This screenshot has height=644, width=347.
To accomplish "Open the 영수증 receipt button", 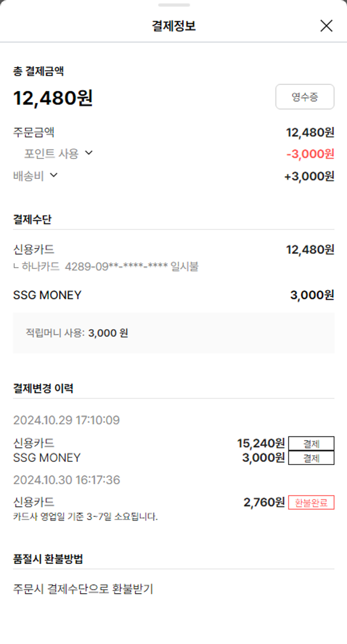I will (x=305, y=97).
